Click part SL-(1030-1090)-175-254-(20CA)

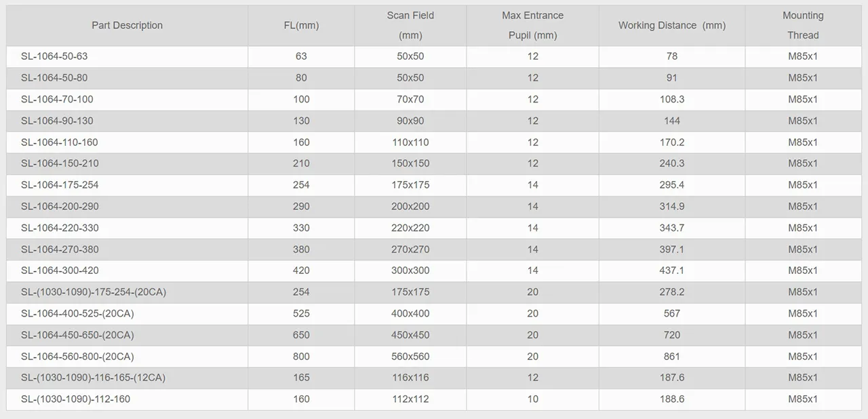(94, 292)
